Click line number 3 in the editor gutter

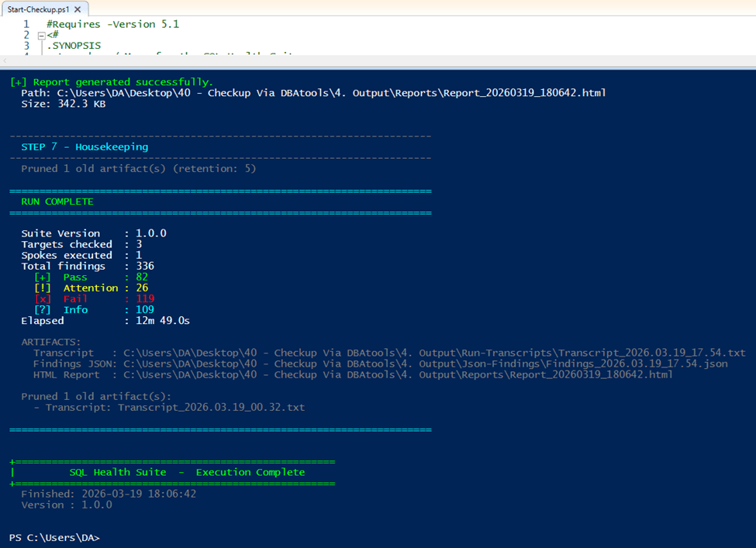tap(26, 46)
